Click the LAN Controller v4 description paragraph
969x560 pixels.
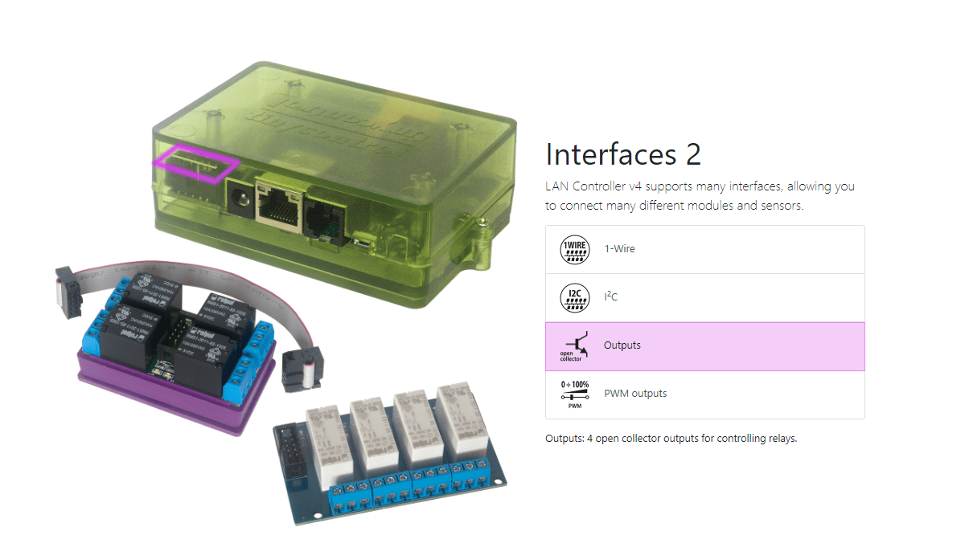click(700, 196)
